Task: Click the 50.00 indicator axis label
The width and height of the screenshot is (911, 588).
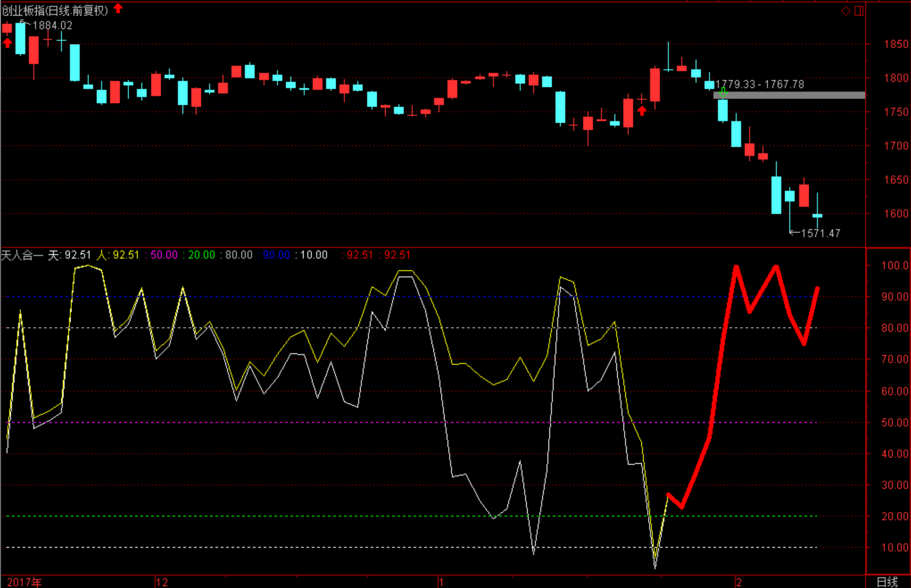Action: 895,423
